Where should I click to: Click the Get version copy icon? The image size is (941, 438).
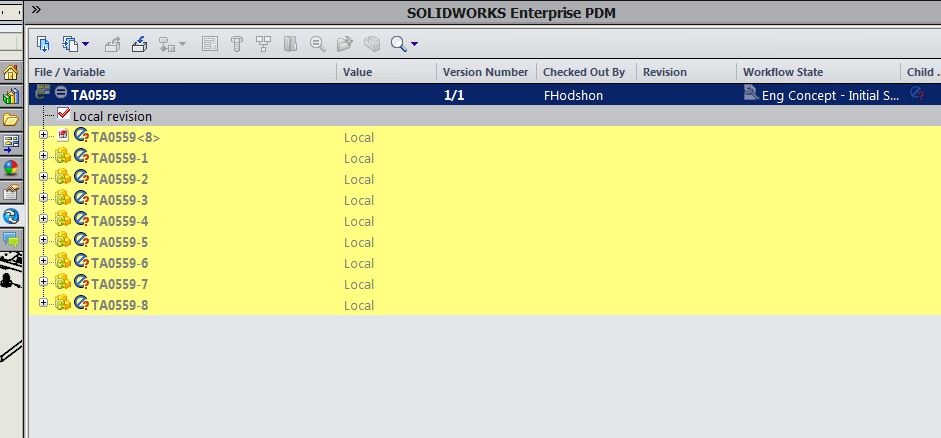pyautogui.click(x=70, y=44)
